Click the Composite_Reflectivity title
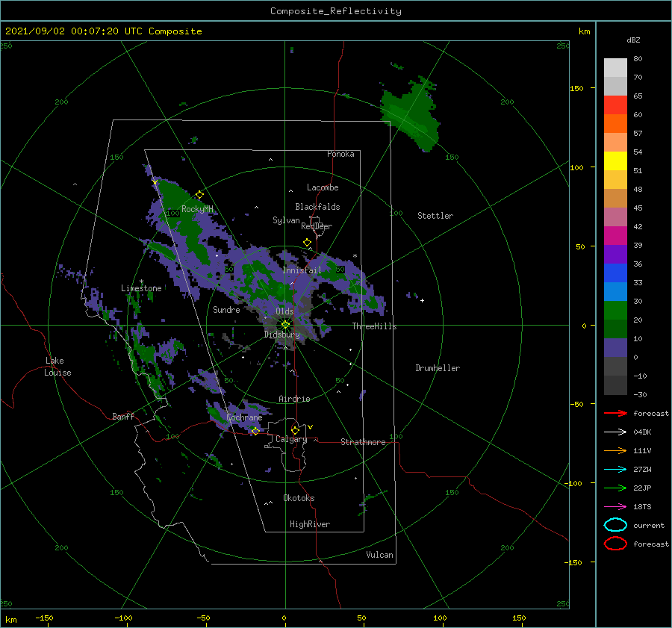Viewport: 672px width, 628px height. point(335,11)
